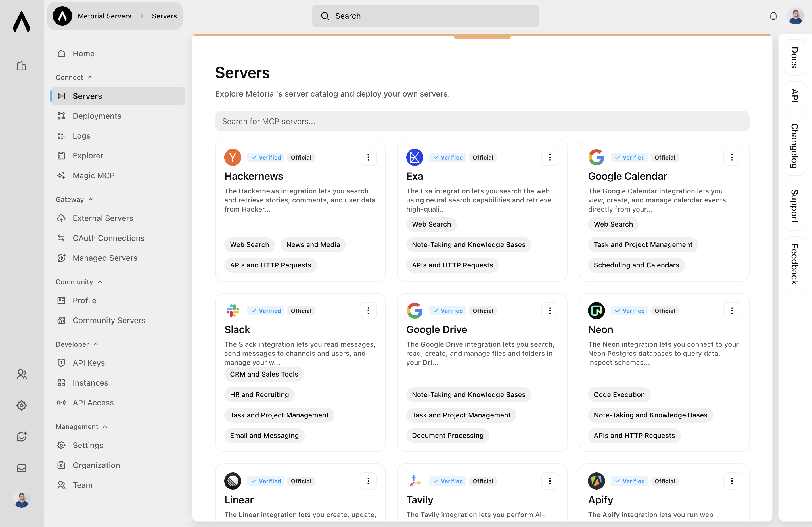Click the Search for MCP servers field
This screenshot has height=527, width=812.
pyautogui.click(x=482, y=121)
